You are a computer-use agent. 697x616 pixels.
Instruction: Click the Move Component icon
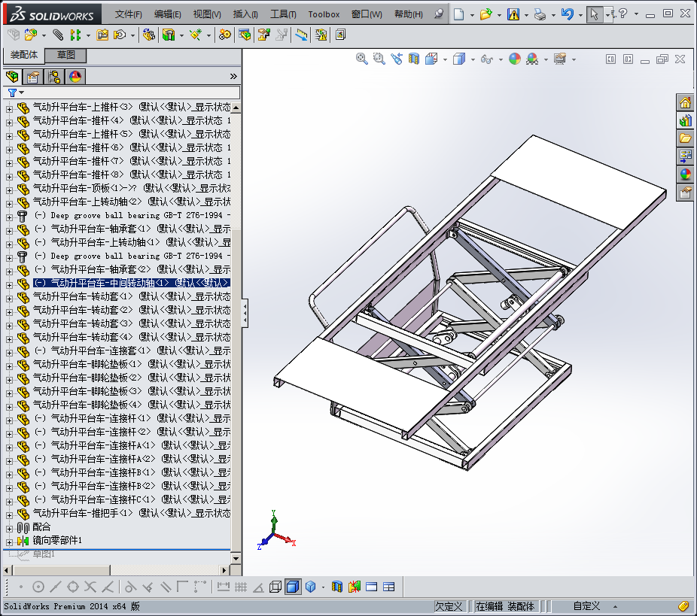[120, 35]
